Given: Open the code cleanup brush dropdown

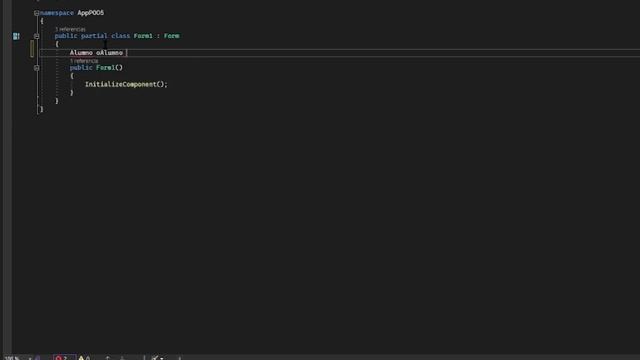Looking at the screenshot, I should pos(157,358).
